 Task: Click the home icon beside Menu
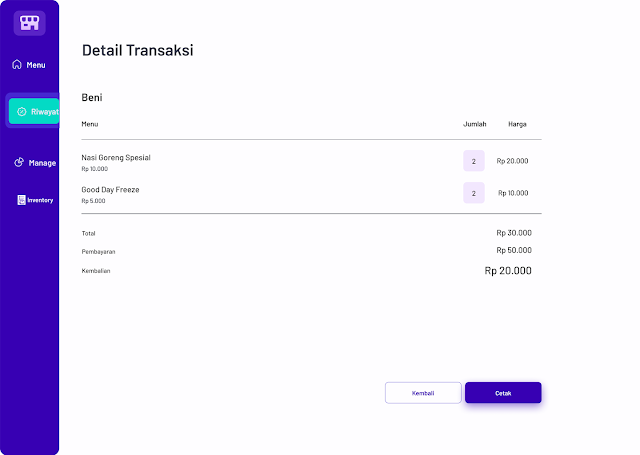point(16,65)
